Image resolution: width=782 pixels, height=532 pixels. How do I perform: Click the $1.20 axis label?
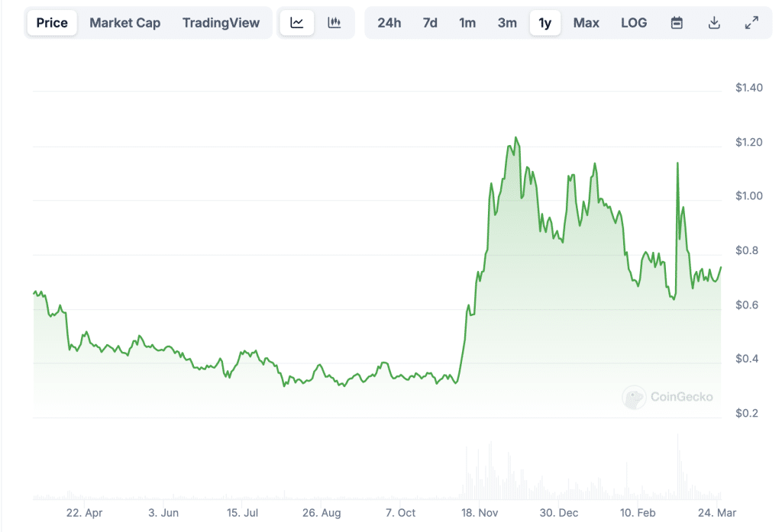(748, 142)
